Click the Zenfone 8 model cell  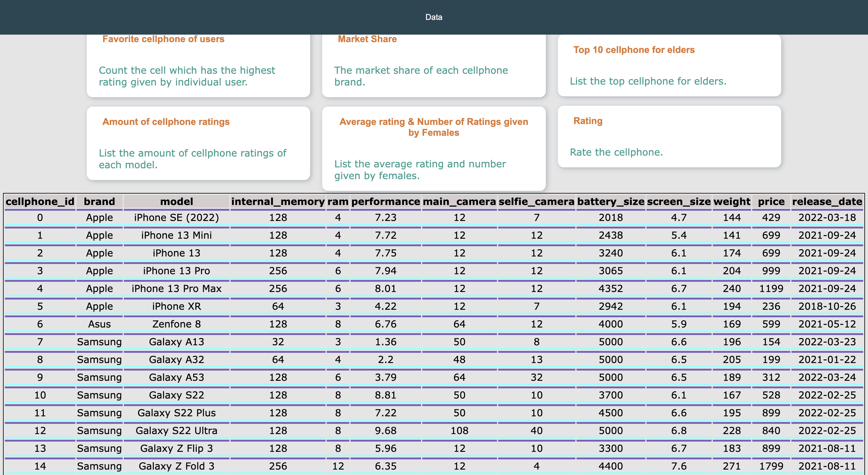pyautogui.click(x=176, y=324)
